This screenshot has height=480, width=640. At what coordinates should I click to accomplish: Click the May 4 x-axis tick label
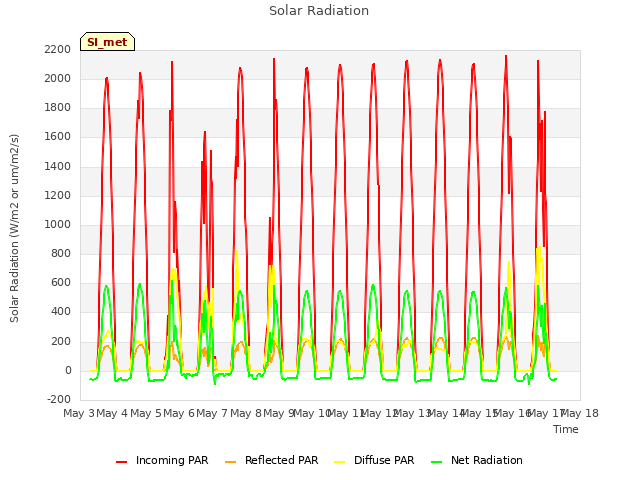point(112,413)
